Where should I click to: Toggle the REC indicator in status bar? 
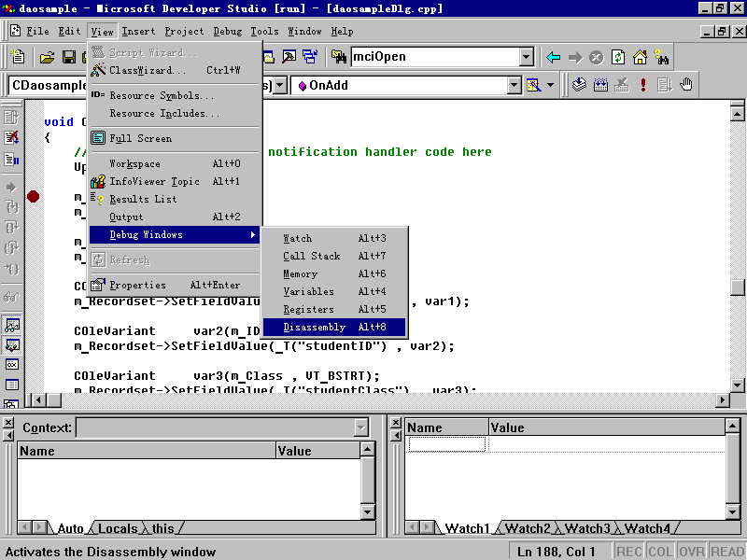coord(629,552)
